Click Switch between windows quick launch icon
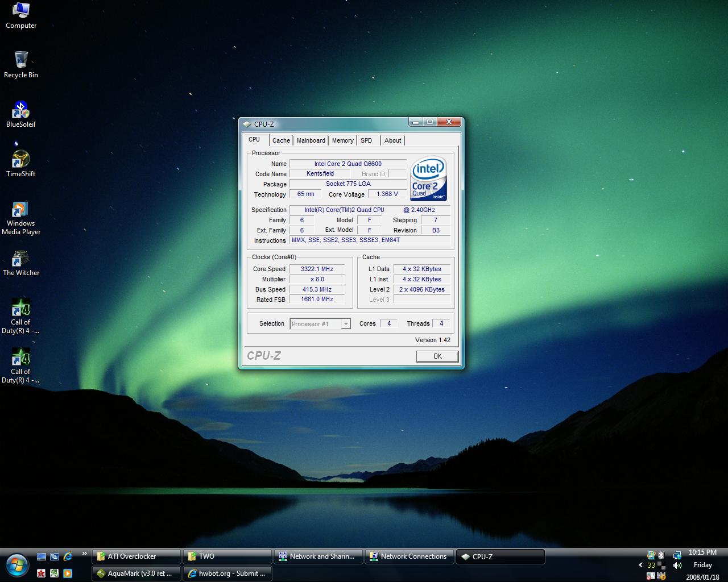The width and height of the screenshot is (728, 582). (54, 556)
